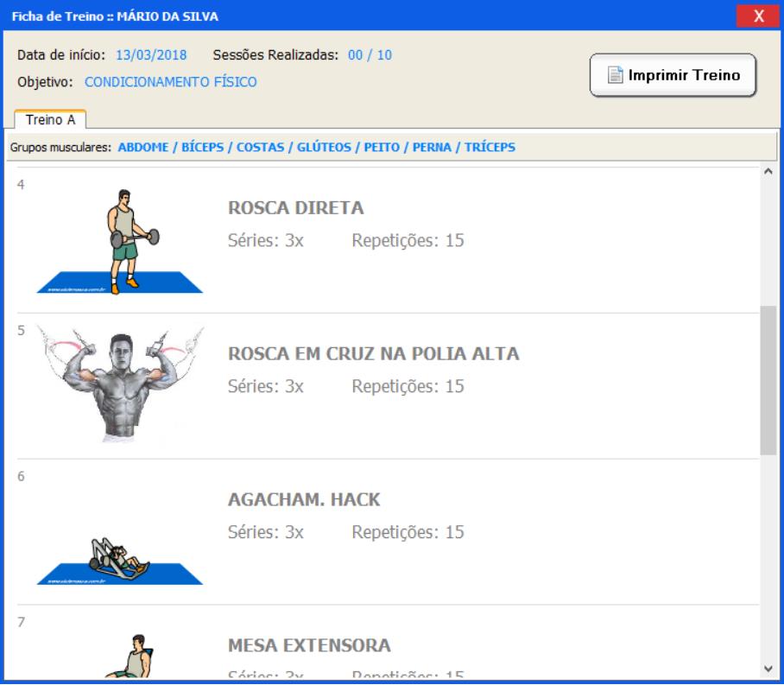Viewport: 784px width, 685px height.
Task: Click Repetições: 15 under Agacham. Hack
Action: point(408,532)
